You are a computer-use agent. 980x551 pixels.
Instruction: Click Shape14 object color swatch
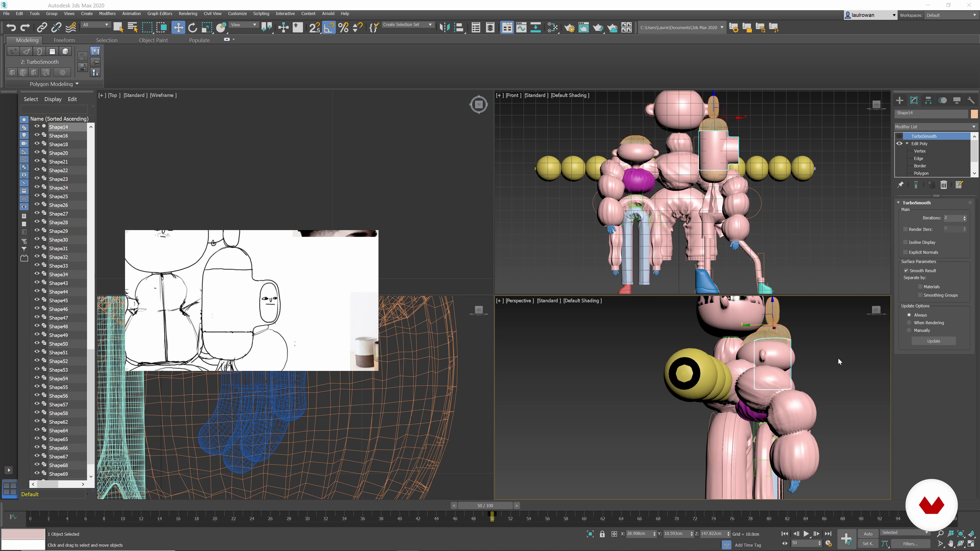coord(974,114)
